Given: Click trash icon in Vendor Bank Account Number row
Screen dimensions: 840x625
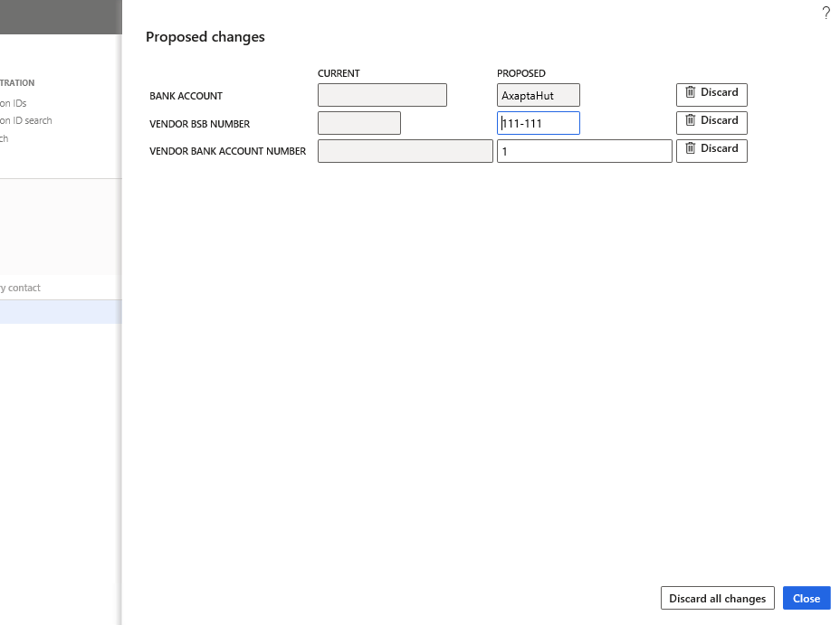Looking at the screenshot, I should tap(691, 148).
